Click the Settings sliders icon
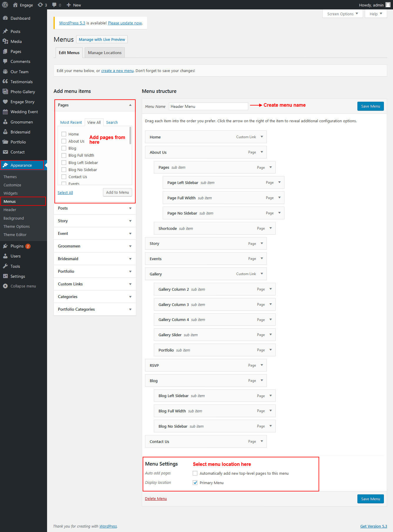 [5, 276]
